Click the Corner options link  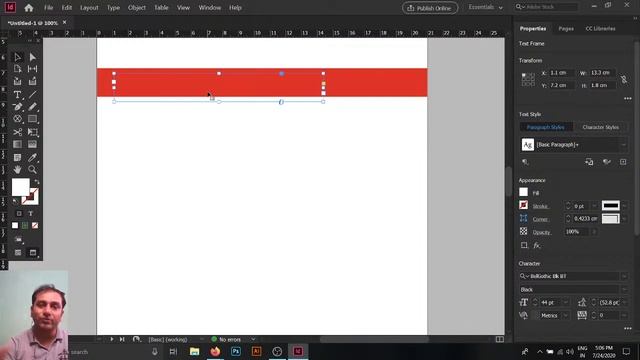point(540,219)
